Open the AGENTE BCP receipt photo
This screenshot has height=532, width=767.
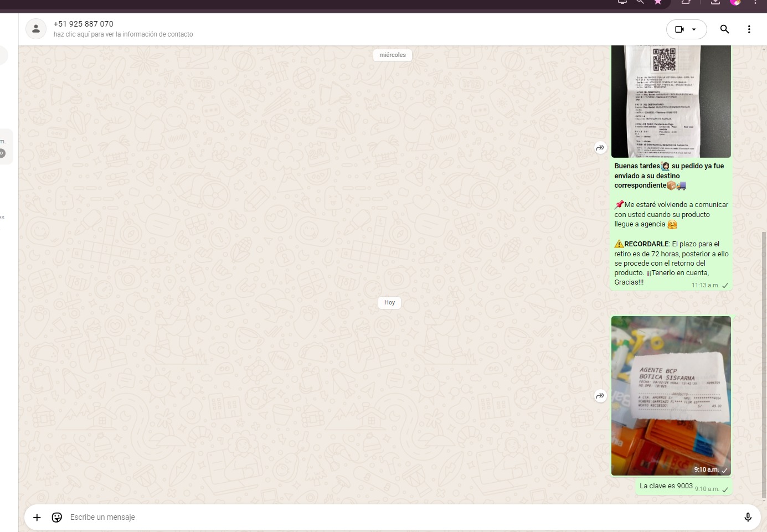pyautogui.click(x=671, y=395)
